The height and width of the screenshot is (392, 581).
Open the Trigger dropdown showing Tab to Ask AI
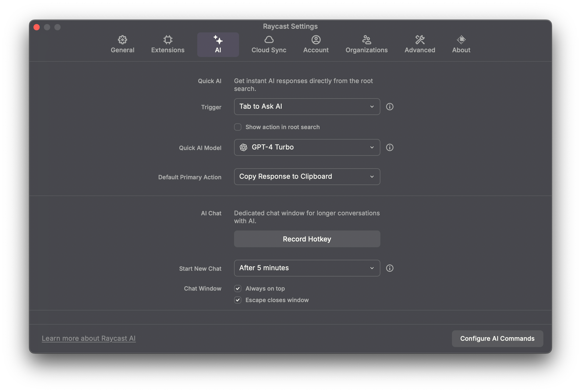pyautogui.click(x=307, y=107)
